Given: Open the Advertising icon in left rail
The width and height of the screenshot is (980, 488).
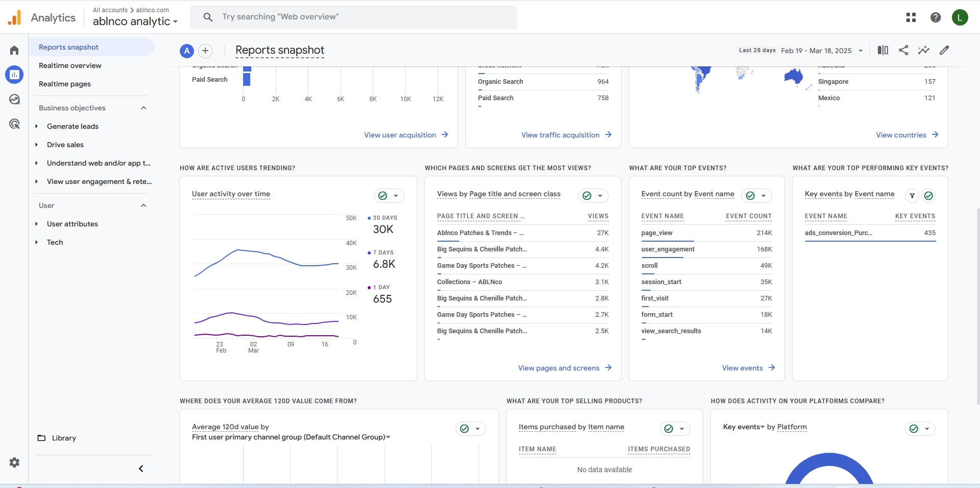Looking at the screenshot, I should point(14,124).
